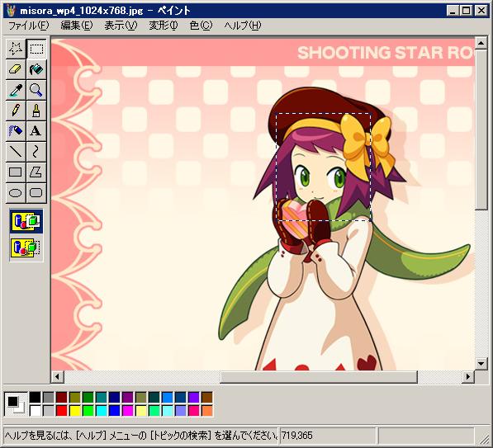Enable opaque selection background option
493x448 pixels.
click(26, 221)
